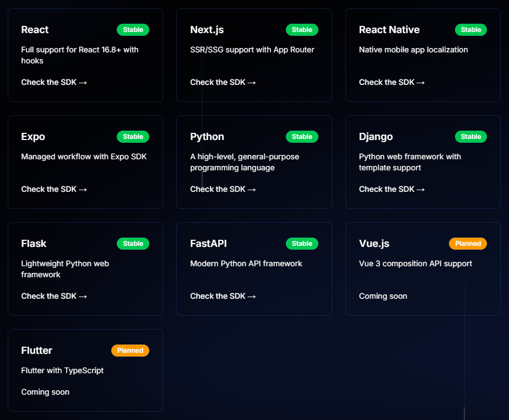Viewport: 509px width, 420px height.
Task: Click the Planned badge on the Flutter card
Action: point(130,350)
